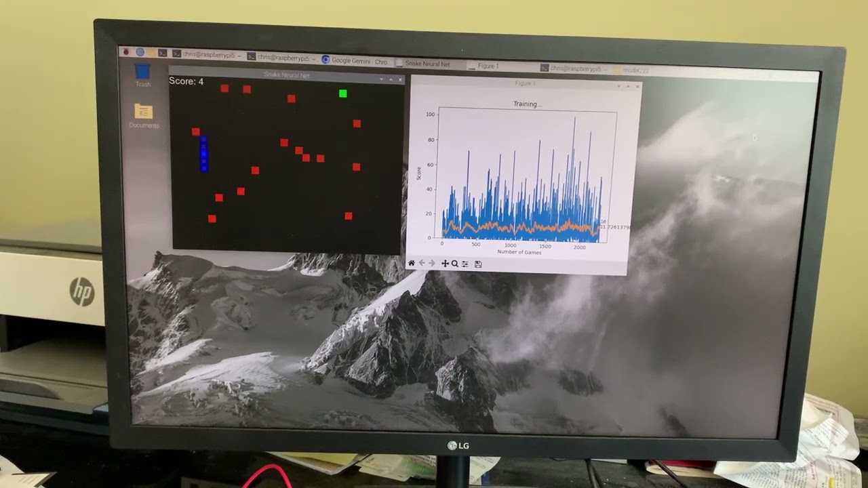
Task: Click the blue snake body in game
Action: coord(203,154)
